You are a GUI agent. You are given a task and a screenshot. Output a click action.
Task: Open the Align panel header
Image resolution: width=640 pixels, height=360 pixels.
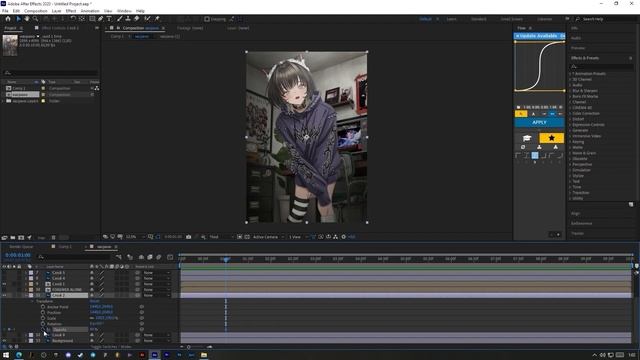(x=576, y=213)
